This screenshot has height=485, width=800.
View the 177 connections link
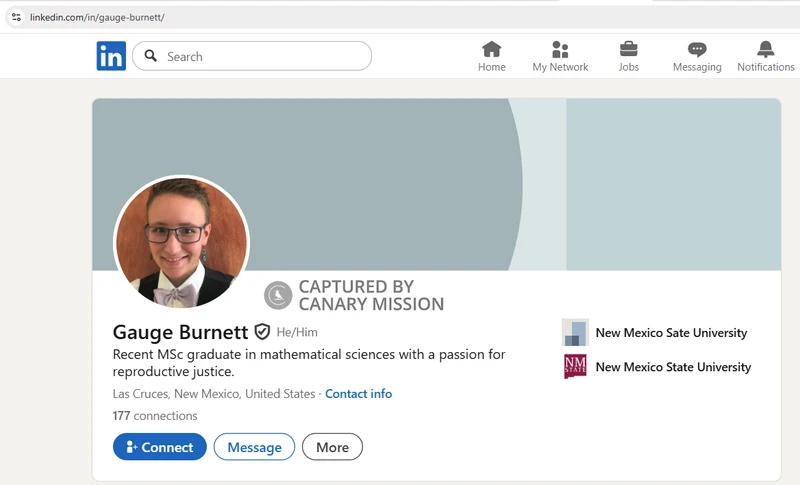point(155,416)
